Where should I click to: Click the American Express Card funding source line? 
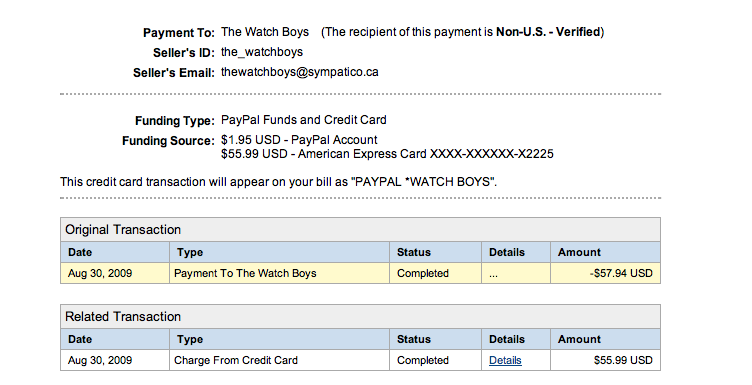(x=387, y=154)
